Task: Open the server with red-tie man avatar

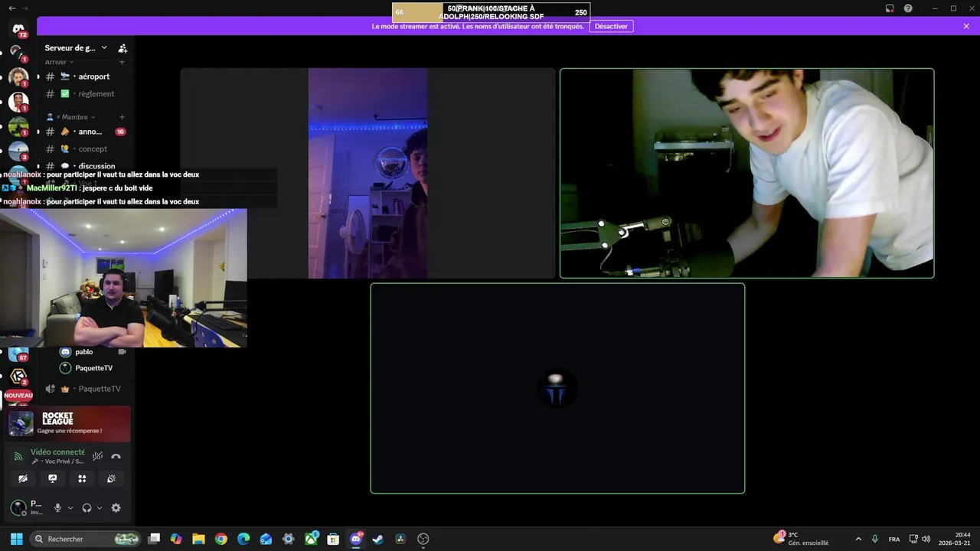Action: (18, 102)
